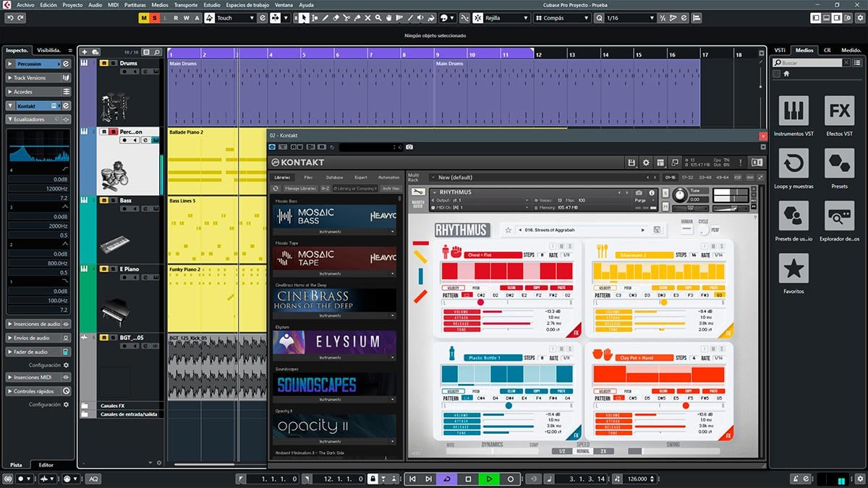Image resolution: width=868 pixels, height=488 pixels.
Task: Toggle global Mute M button in toolbar
Action: click(x=144, y=17)
